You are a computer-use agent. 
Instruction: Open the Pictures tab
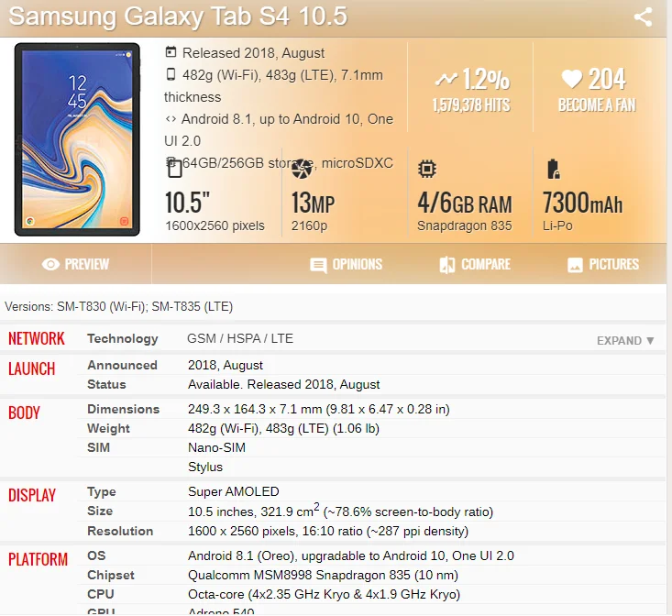pyautogui.click(x=603, y=264)
